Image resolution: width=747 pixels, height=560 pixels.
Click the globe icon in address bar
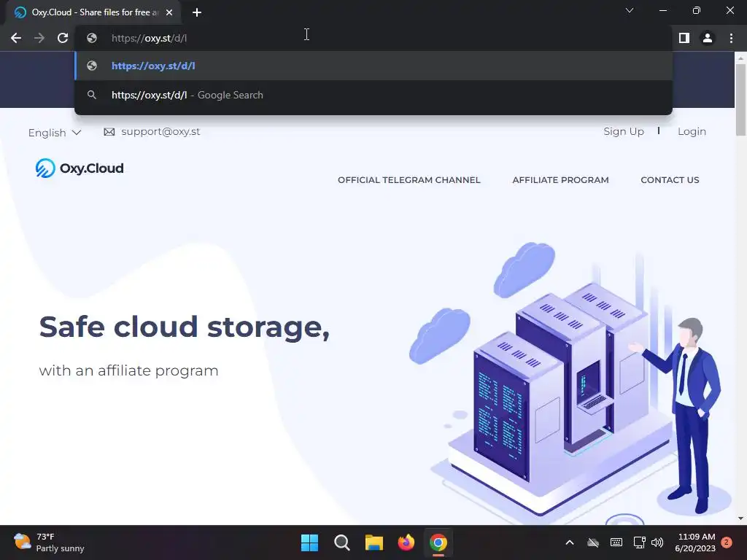tap(92, 38)
